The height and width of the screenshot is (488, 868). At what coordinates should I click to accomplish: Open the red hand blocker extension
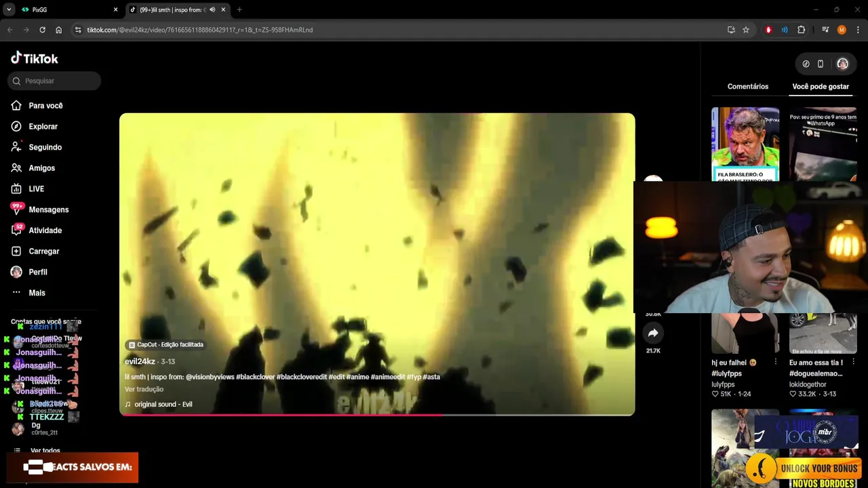coord(768,30)
